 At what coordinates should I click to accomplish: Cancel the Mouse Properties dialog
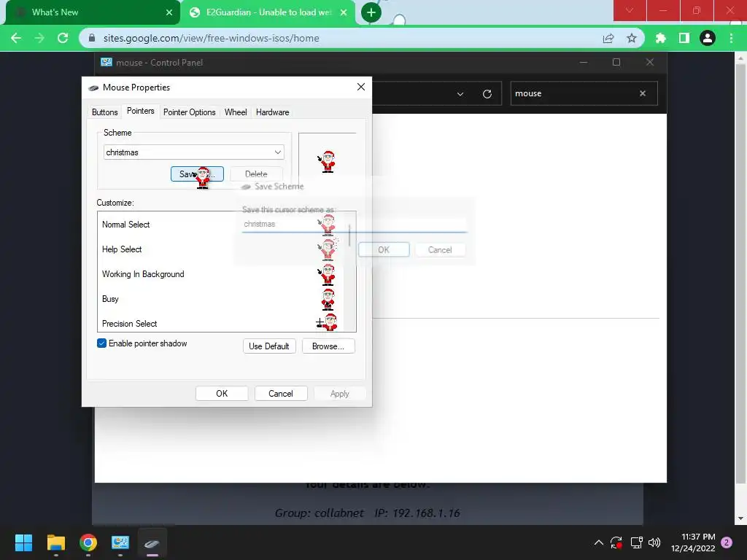pyautogui.click(x=281, y=393)
